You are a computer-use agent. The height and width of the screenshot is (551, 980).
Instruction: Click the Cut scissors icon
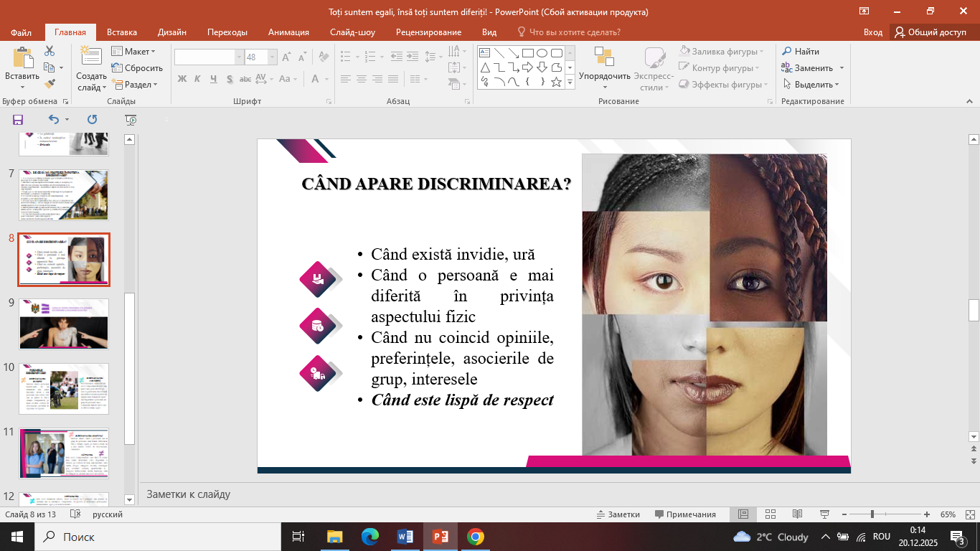[50, 51]
